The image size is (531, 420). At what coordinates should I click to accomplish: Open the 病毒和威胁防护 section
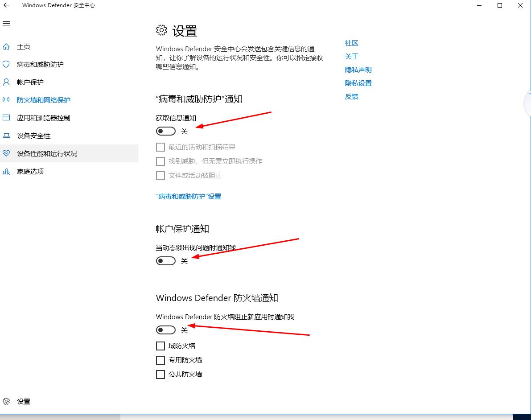click(x=40, y=64)
